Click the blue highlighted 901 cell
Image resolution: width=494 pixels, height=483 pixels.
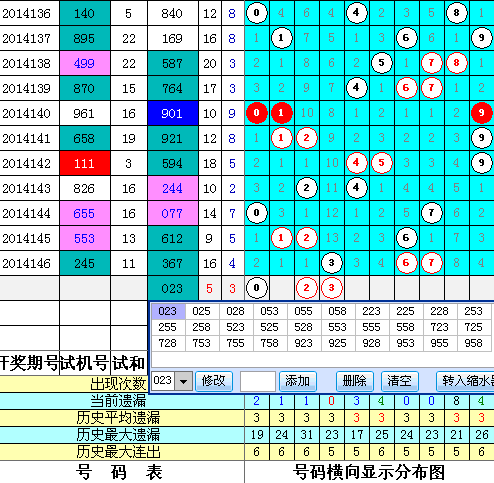(x=173, y=113)
